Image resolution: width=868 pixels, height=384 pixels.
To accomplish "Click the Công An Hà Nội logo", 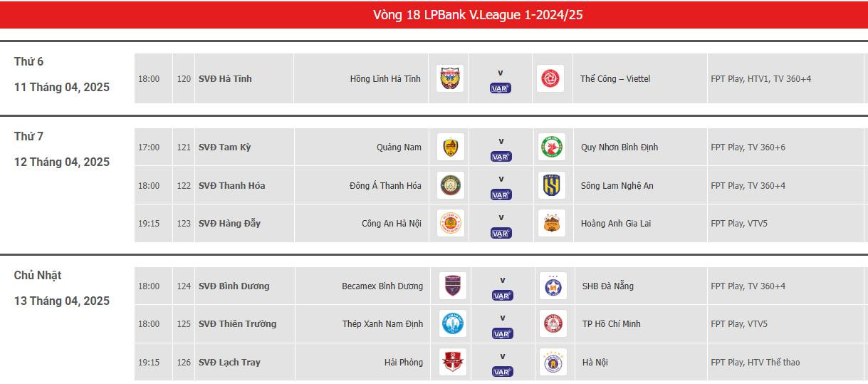I will pos(450,223).
